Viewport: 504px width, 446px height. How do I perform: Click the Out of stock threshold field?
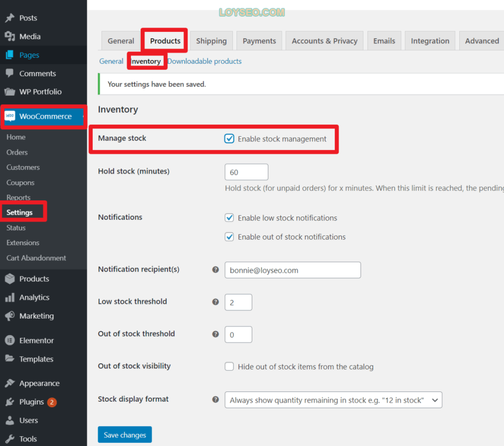[x=238, y=334]
